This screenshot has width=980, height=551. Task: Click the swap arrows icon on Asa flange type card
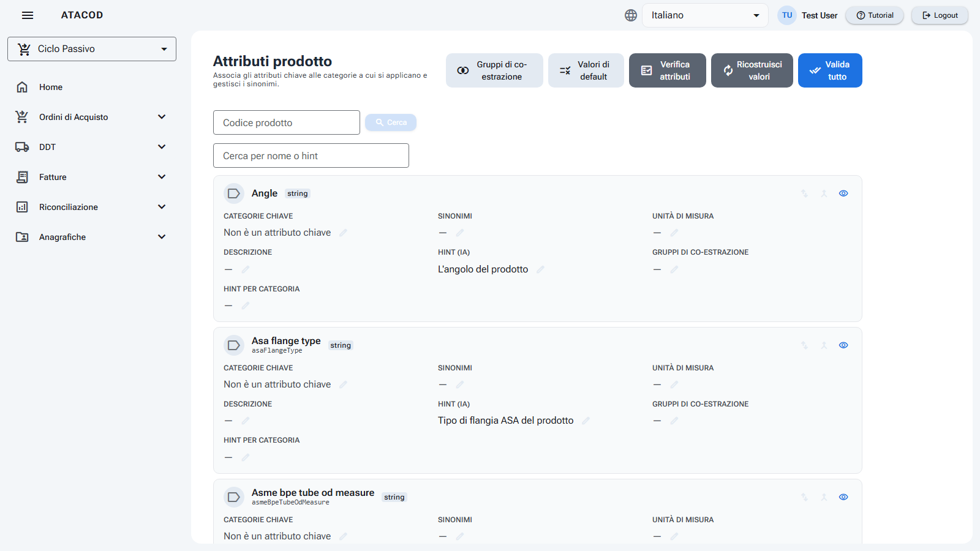tap(804, 345)
